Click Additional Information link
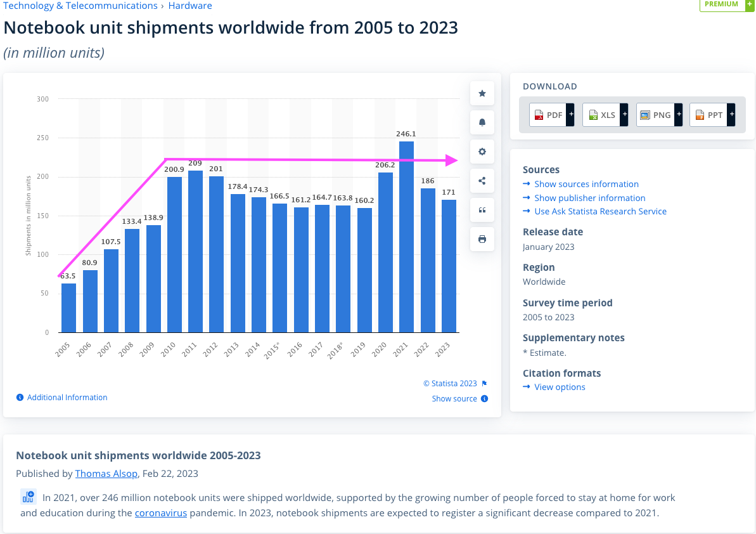Viewport: 756px width, 534px height. point(67,398)
